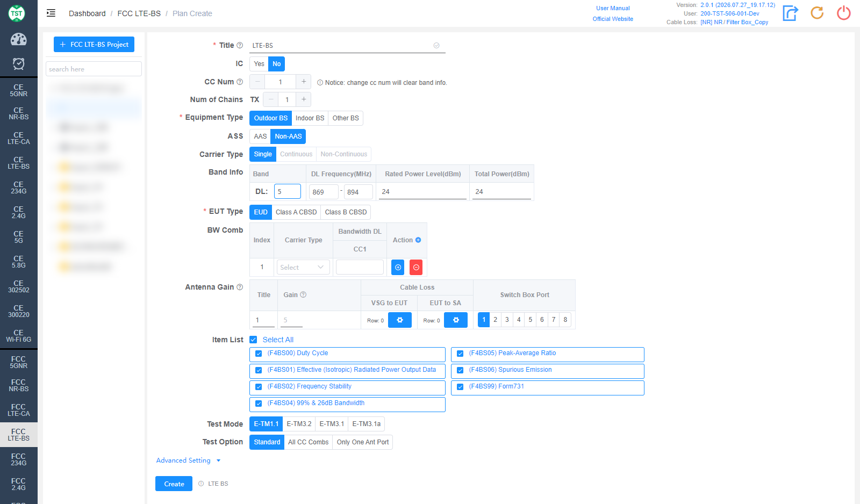
Task: Click FCC LTE-BS Project button
Action: click(94, 45)
